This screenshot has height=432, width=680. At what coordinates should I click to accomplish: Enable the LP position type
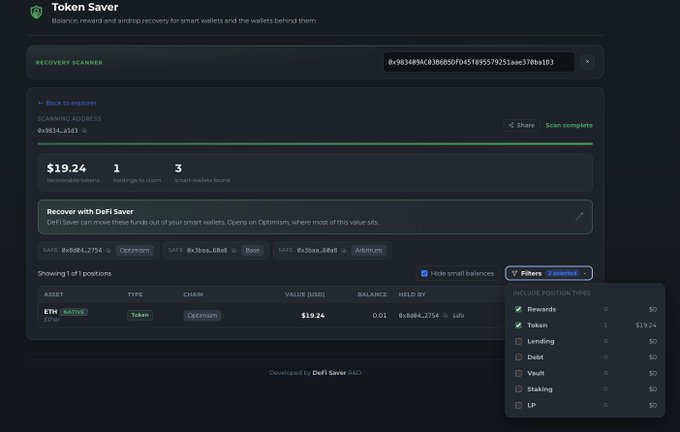click(518, 405)
